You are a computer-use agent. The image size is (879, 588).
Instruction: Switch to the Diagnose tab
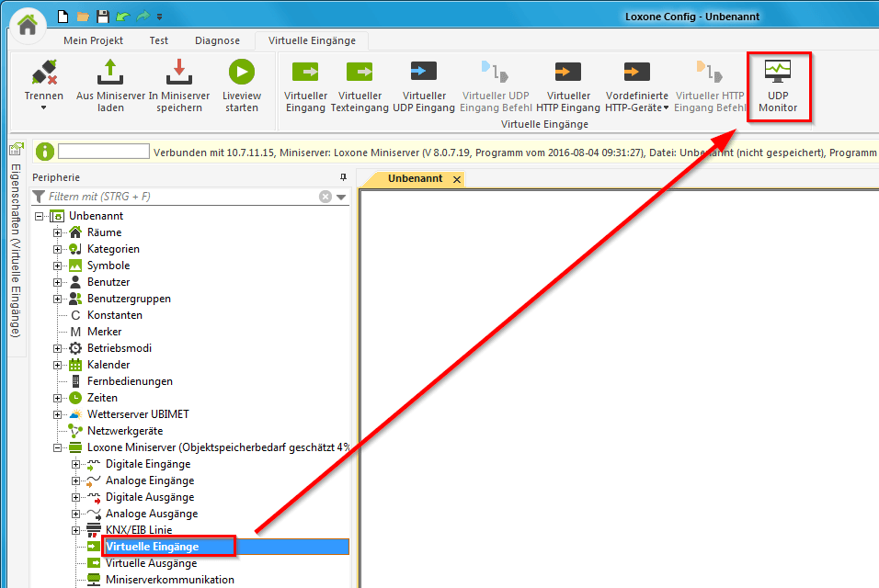pyautogui.click(x=220, y=40)
